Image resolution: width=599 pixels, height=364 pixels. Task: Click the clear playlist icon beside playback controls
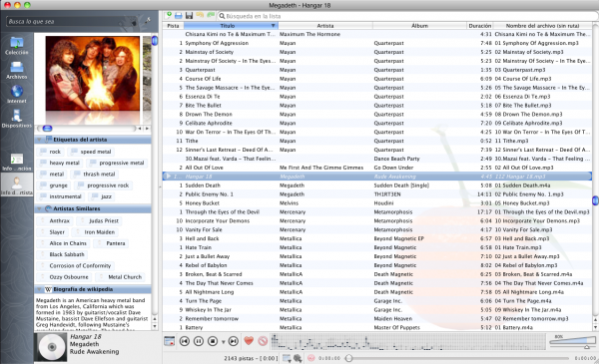pyautogui.click(x=170, y=341)
